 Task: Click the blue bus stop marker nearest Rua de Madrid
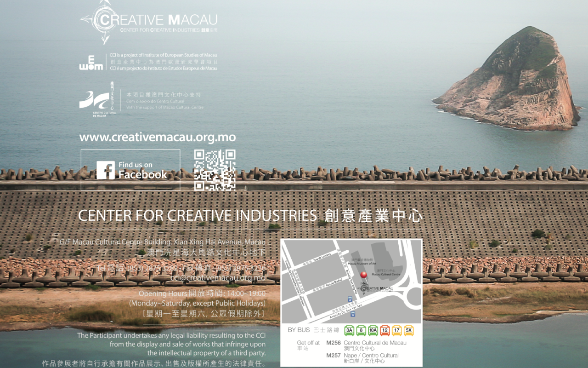pos(350,299)
